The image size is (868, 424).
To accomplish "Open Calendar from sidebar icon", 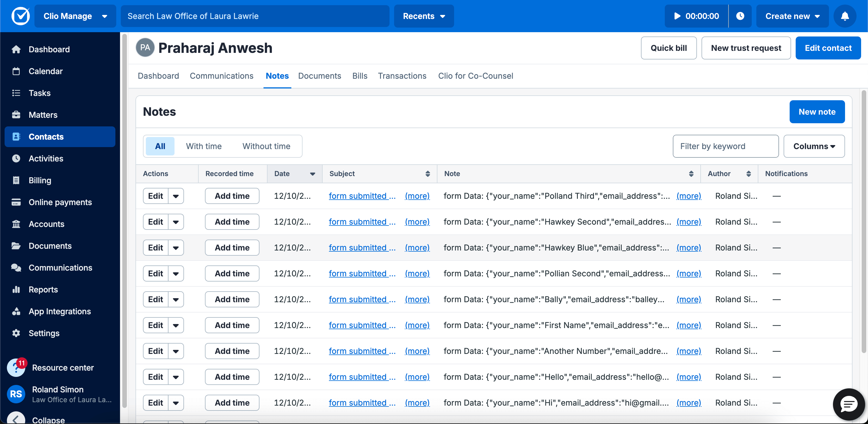I will (16, 71).
